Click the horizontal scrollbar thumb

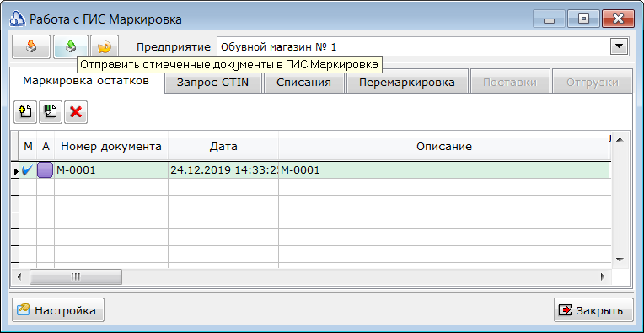point(76,277)
